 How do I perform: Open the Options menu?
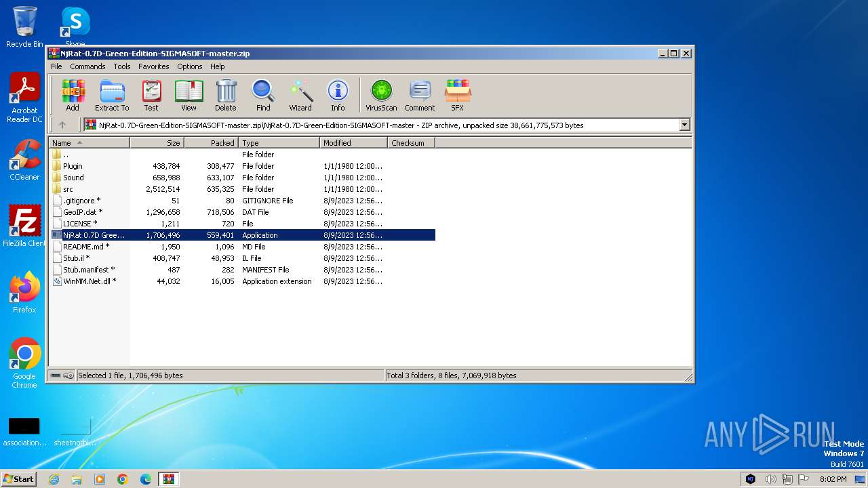point(190,66)
